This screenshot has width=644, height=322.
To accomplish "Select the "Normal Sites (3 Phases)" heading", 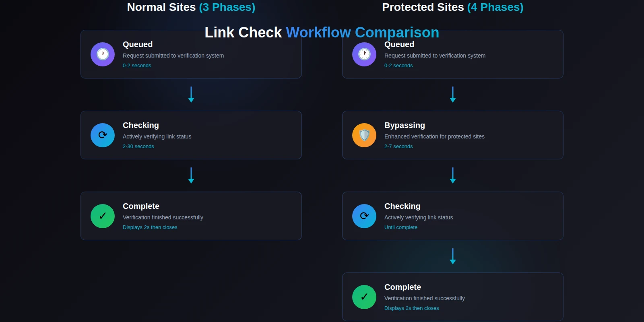I will tap(191, 7).
